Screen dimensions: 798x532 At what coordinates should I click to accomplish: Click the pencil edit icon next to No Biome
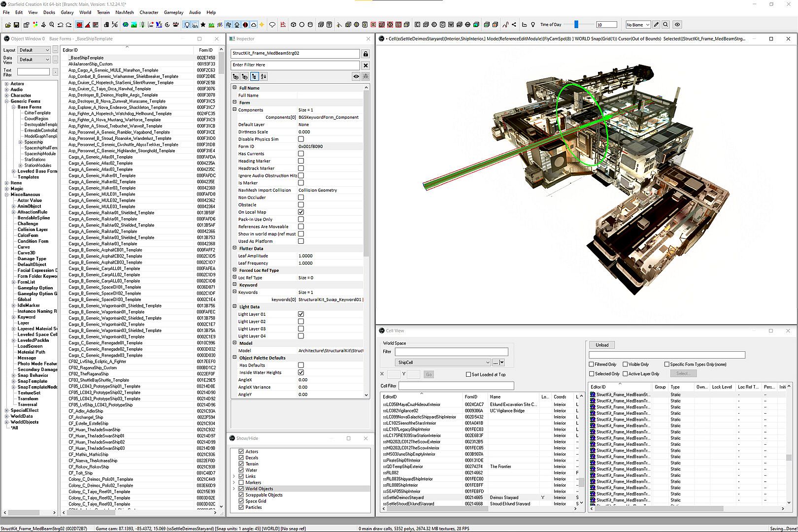[x=656, y=25]
